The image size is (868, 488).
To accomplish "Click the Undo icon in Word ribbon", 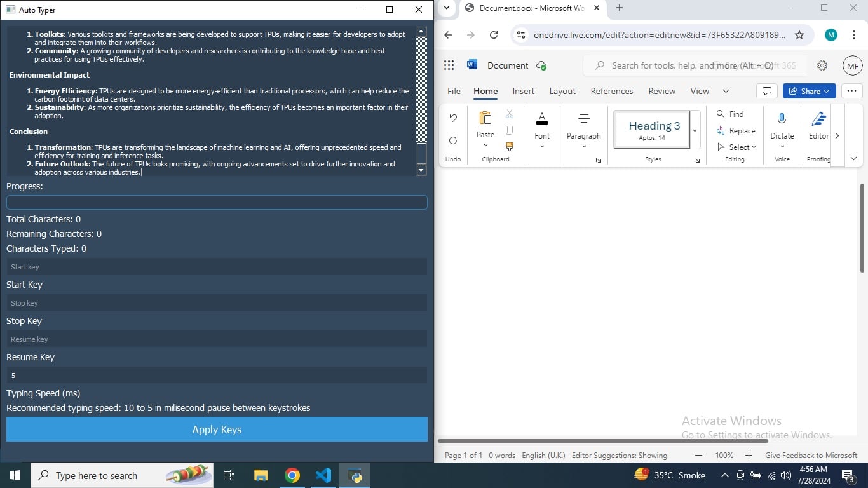I will coord(453,118).
